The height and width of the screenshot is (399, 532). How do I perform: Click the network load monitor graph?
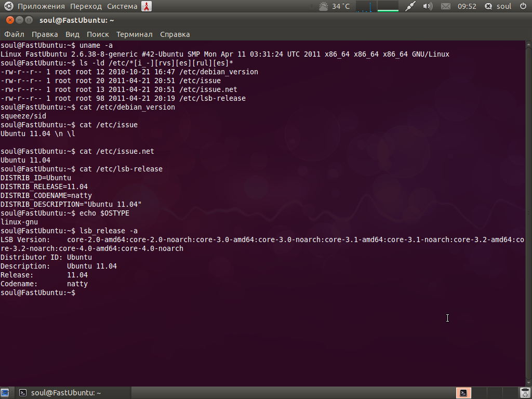[388, 6]
